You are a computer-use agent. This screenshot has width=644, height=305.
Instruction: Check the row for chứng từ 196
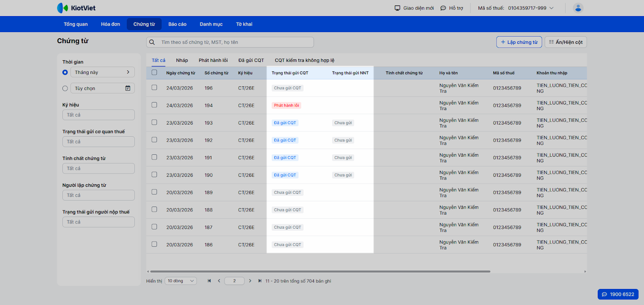click(154, 88)
